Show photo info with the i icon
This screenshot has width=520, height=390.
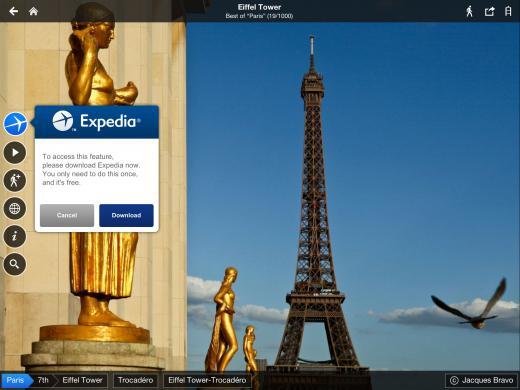[x=15, y=236]
